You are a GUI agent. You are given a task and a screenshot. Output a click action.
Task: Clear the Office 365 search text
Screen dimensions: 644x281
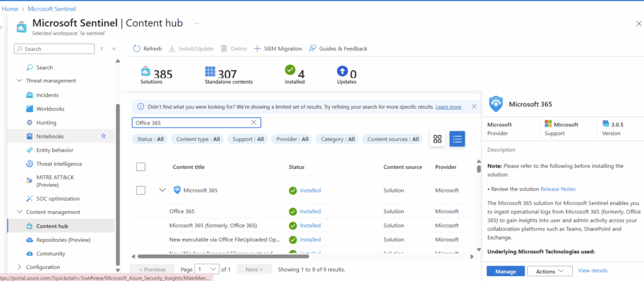tap(254, 123)
